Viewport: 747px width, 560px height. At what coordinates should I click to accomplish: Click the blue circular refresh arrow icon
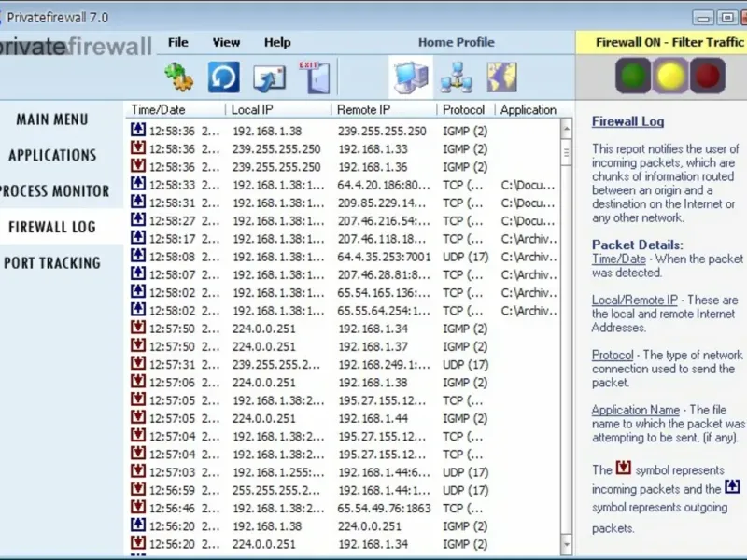[x=223, y=77]
